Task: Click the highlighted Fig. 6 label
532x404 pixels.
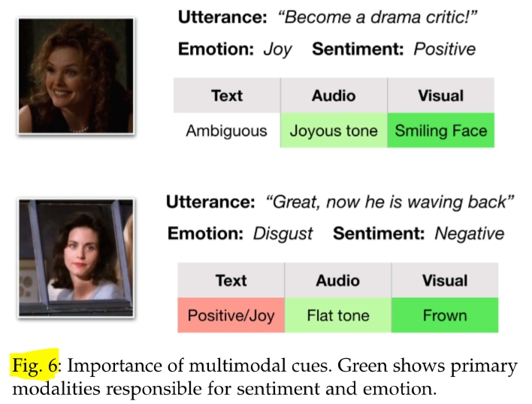Action: tap(35, 366)
